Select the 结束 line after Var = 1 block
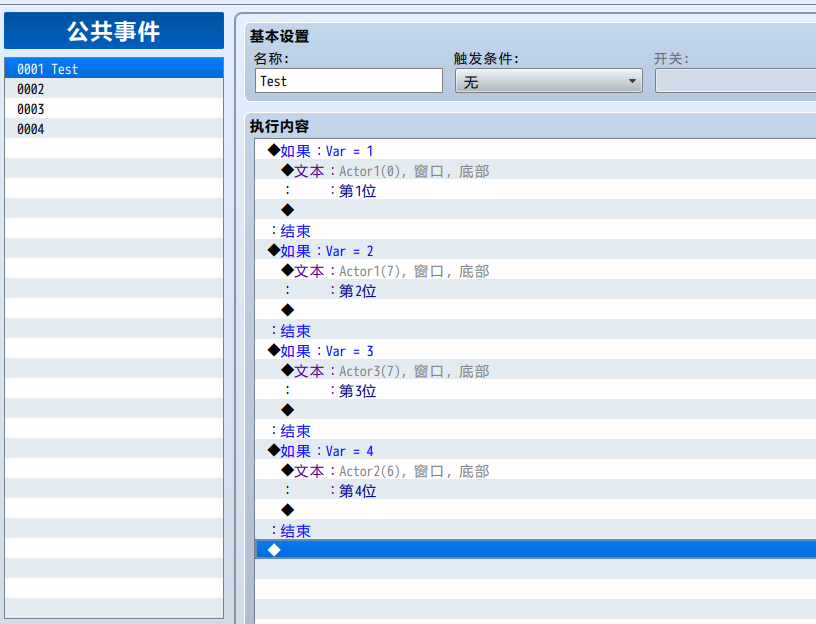Viewport: 816px width, 624px height. (536, 231)
